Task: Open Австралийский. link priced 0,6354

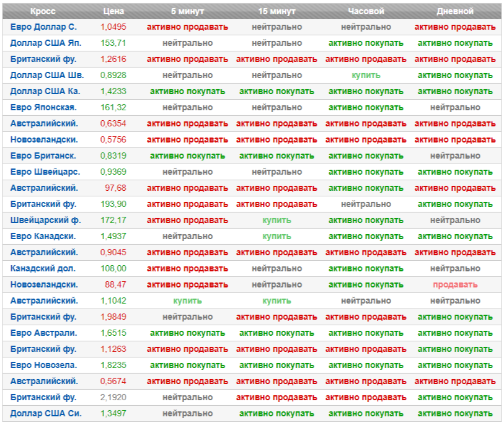Action: pos(44,123)
